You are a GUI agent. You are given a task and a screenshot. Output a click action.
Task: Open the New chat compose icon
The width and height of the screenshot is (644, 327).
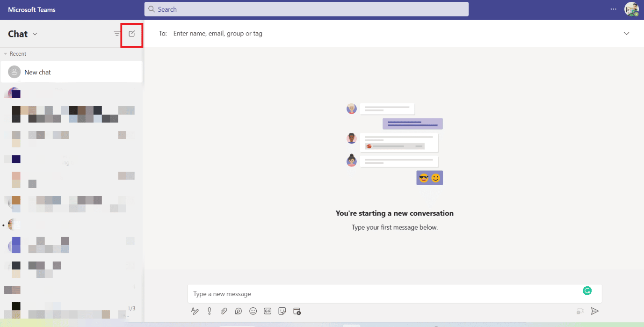(132, 34)
